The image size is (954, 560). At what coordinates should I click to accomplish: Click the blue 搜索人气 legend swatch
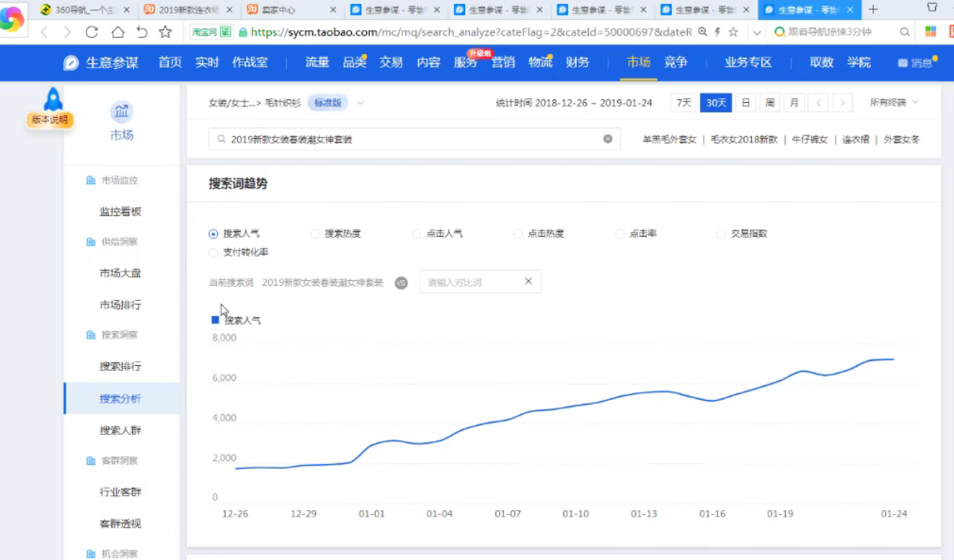pyautogui.click(x=216, y=320)
